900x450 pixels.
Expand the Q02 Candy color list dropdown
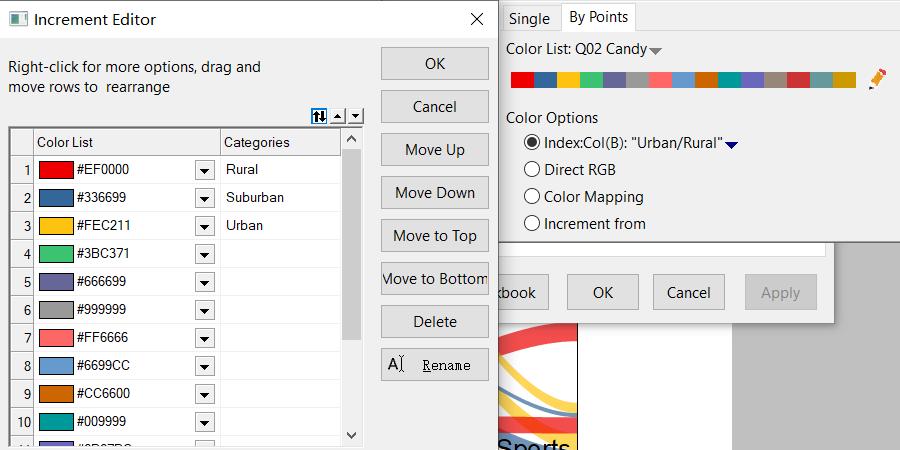[x=656, y=50]
